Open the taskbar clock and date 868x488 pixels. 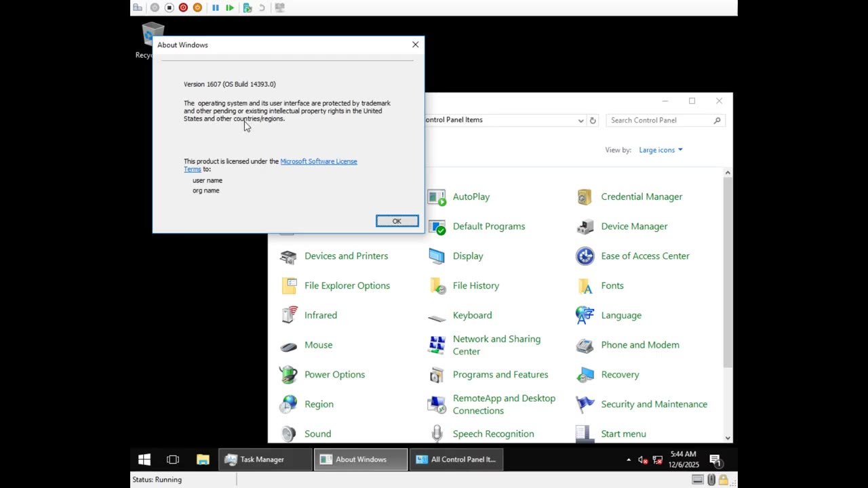click(x=683, y=460)
